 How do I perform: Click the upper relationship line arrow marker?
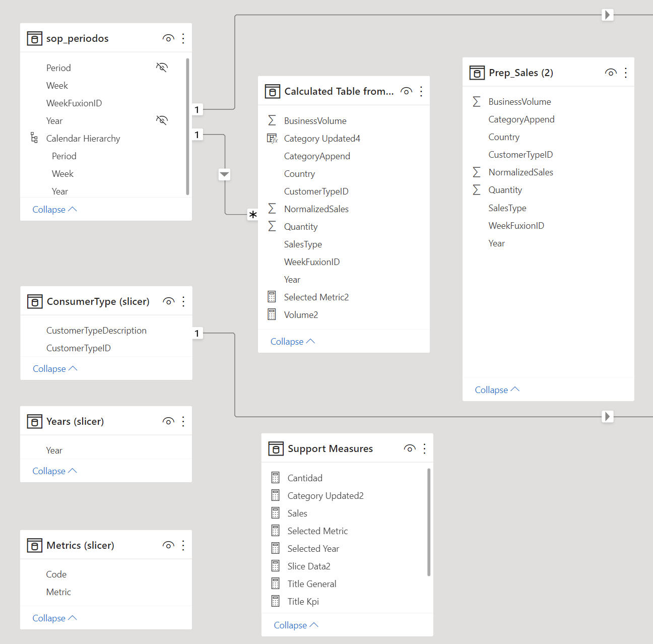point(608,15)
